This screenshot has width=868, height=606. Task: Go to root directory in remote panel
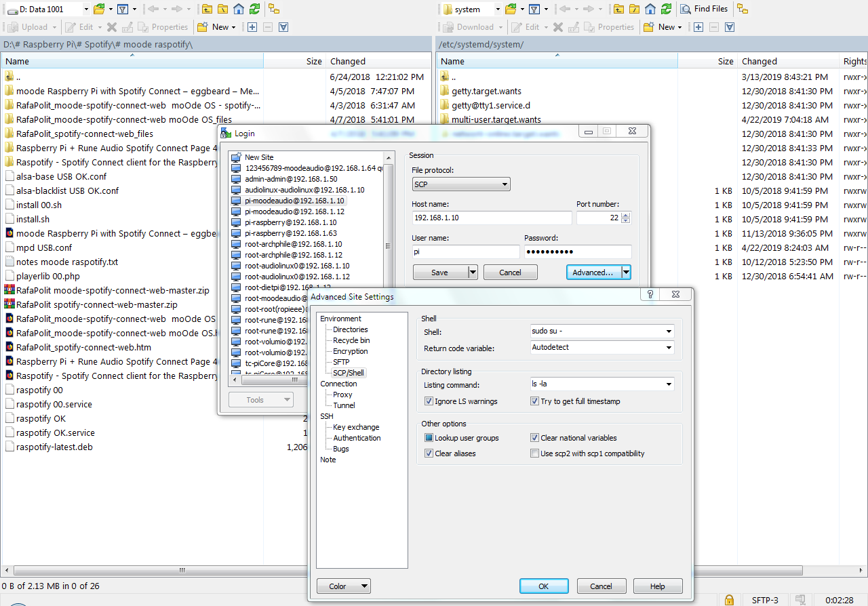pyautogui.click(x=634, y=9)
